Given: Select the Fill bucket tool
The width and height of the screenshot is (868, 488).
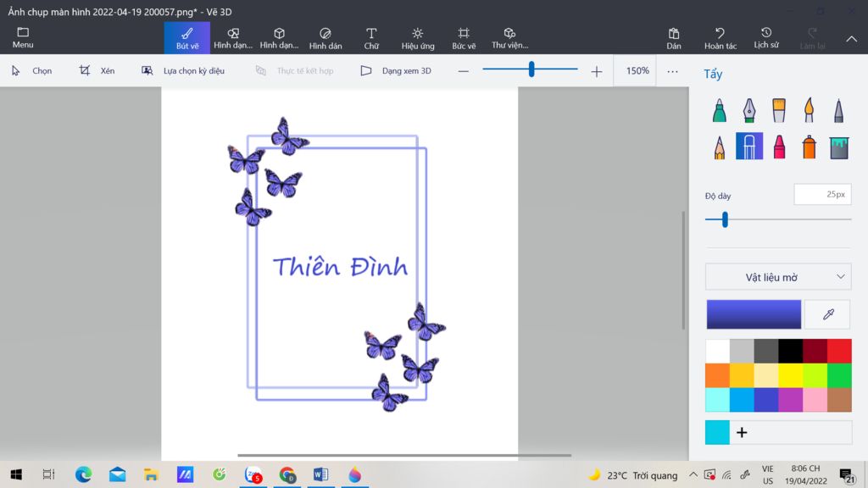Looking at the screenshot, I should (838, 147).
